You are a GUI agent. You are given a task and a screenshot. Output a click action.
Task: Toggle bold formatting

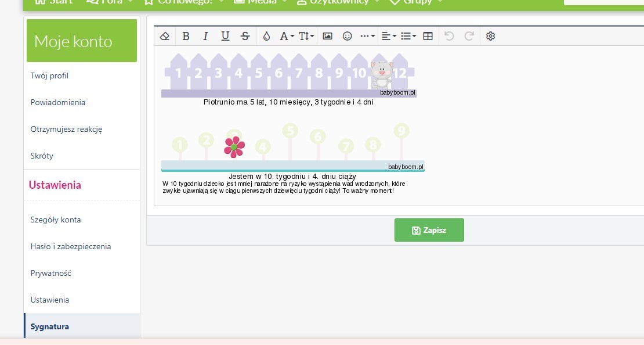click(186, 36)
